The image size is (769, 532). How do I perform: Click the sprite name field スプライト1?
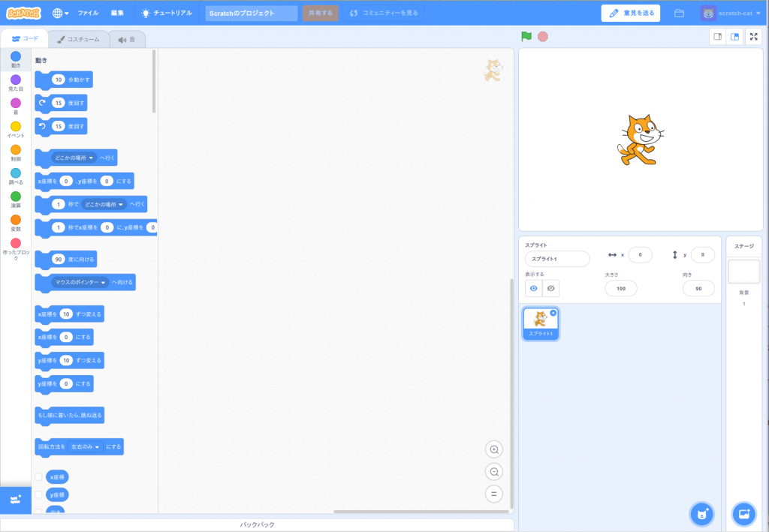click(x=557, y=259)
